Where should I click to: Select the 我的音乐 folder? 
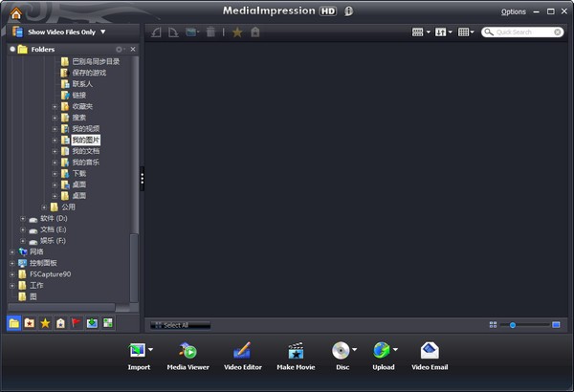[86, 163]
